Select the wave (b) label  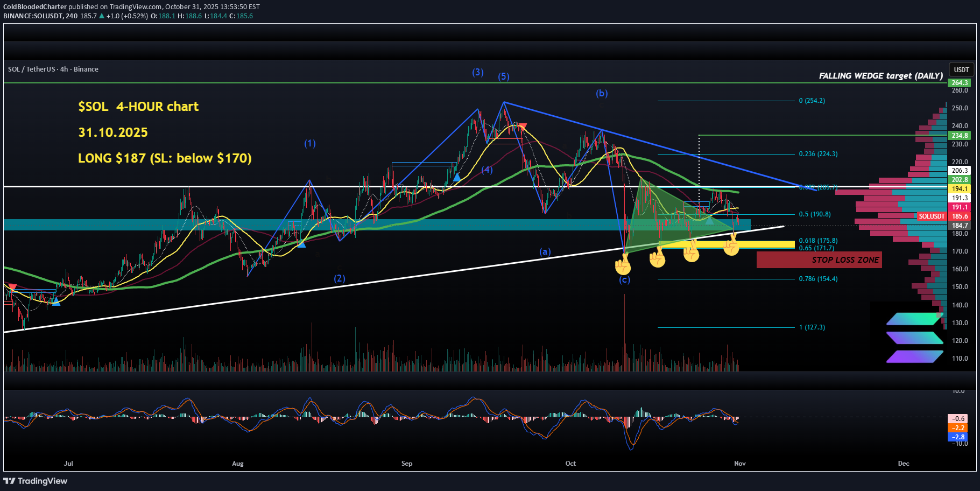601,93
